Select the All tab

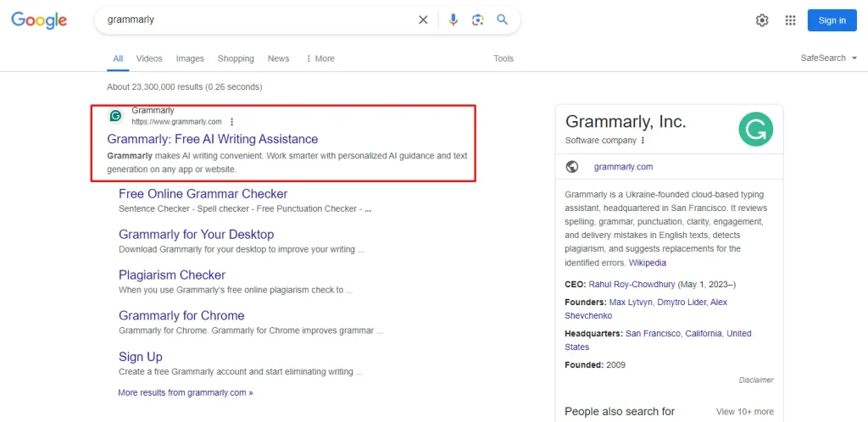(x=118, y=58)
